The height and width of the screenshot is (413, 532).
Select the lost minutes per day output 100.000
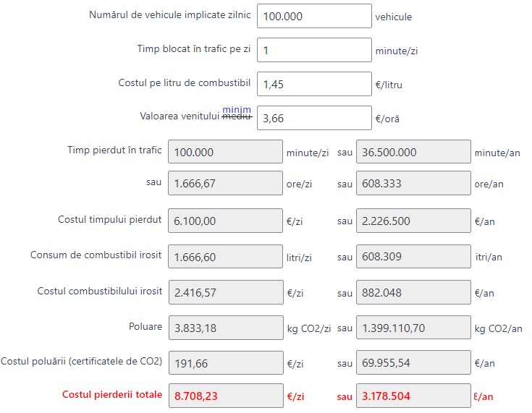[x=225, y=152]
